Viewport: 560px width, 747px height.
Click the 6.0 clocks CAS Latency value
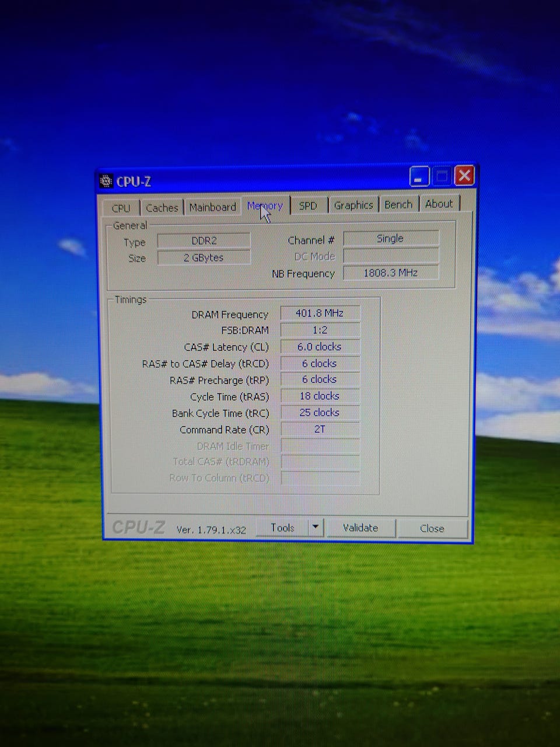click(x=320, y=347)
